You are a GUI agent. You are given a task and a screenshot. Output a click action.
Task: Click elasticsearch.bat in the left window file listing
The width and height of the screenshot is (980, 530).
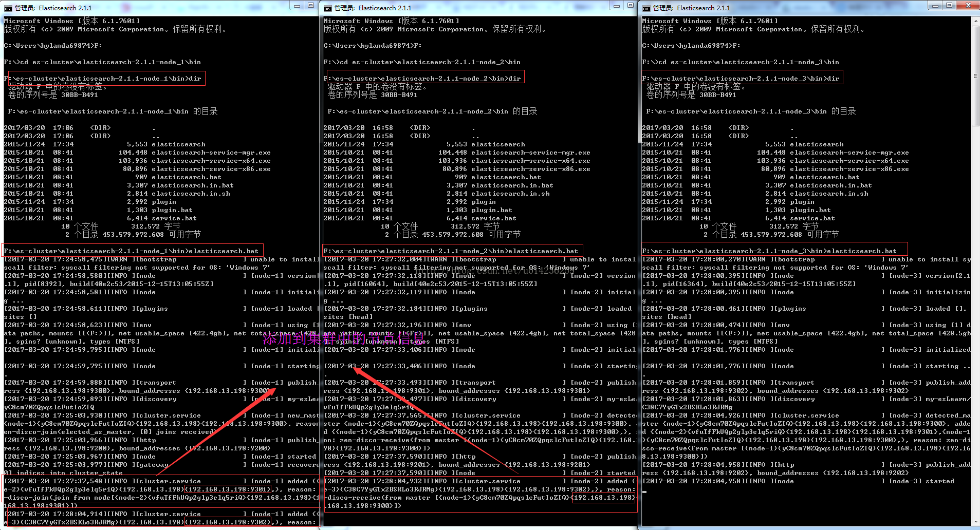(187, 177)
